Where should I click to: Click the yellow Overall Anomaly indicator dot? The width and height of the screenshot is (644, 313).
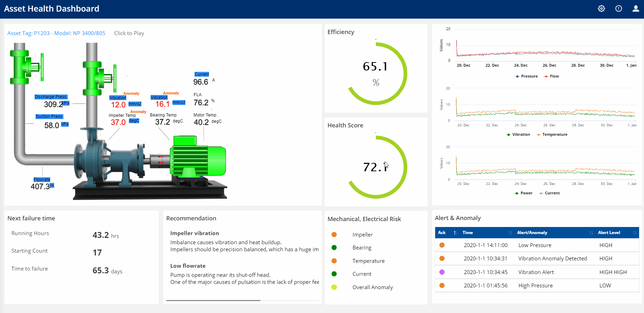click(x=334, y=287)
